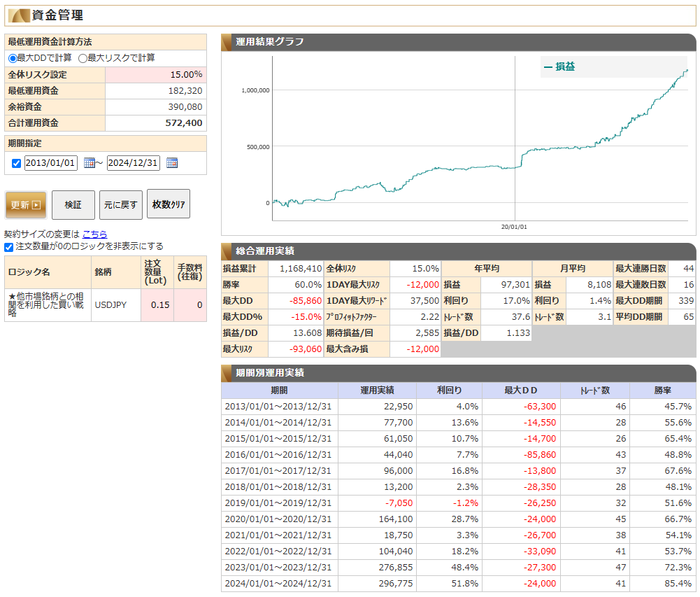Click the 最大DD期間 value 339
This screenshot has height=597, width=700.
(x=686, y=301)
